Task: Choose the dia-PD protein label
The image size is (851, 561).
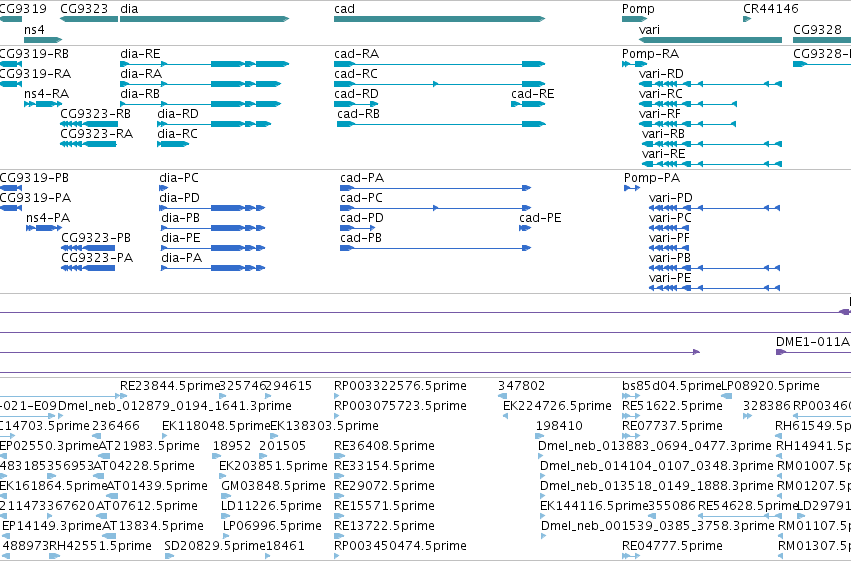Action: (x=179, y=198)
